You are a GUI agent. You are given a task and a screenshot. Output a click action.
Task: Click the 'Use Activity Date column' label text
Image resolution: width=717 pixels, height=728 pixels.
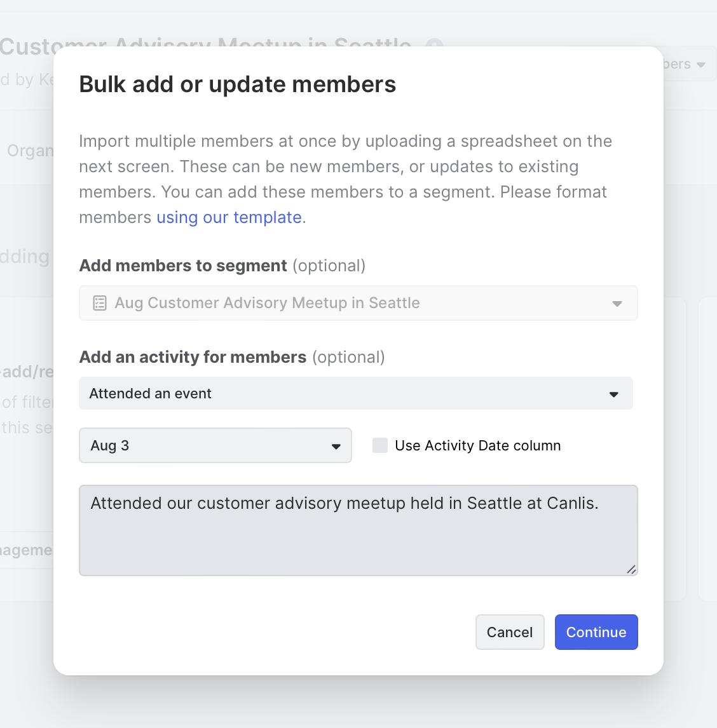pos(477,446)
